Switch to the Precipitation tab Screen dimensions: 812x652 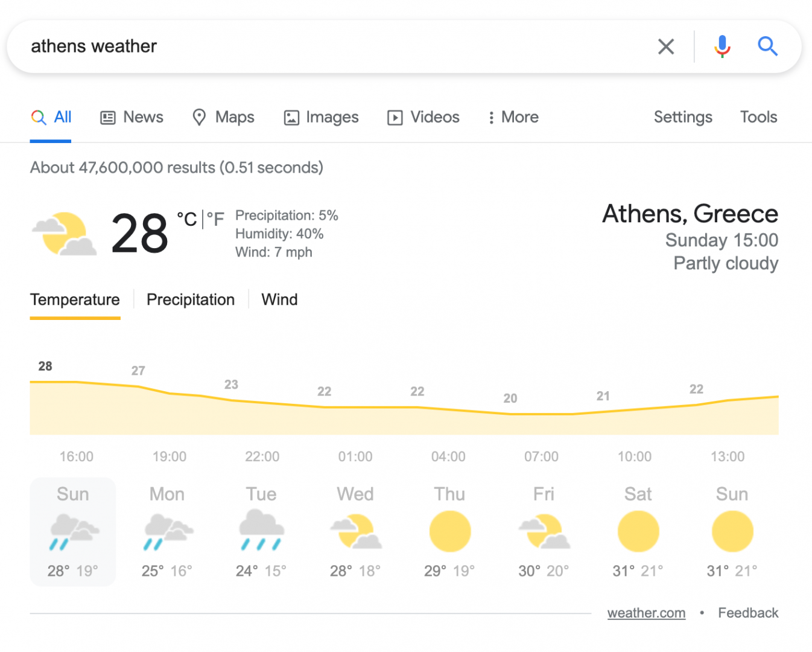tap(191, 299)
